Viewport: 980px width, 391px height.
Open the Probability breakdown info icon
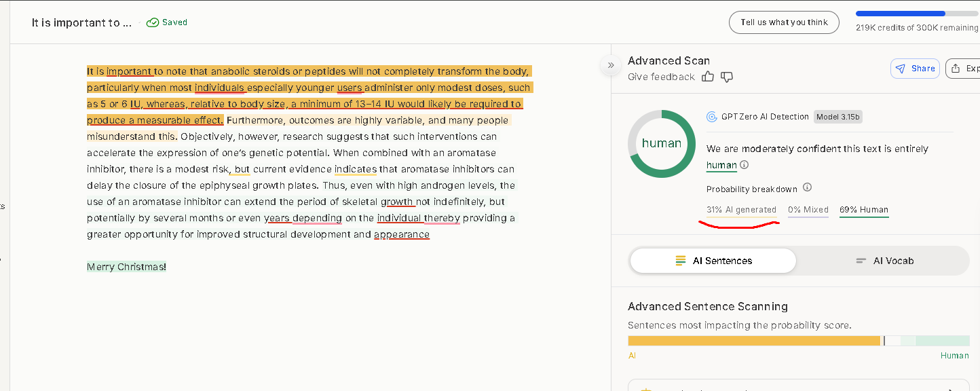(x=807, y=188)
